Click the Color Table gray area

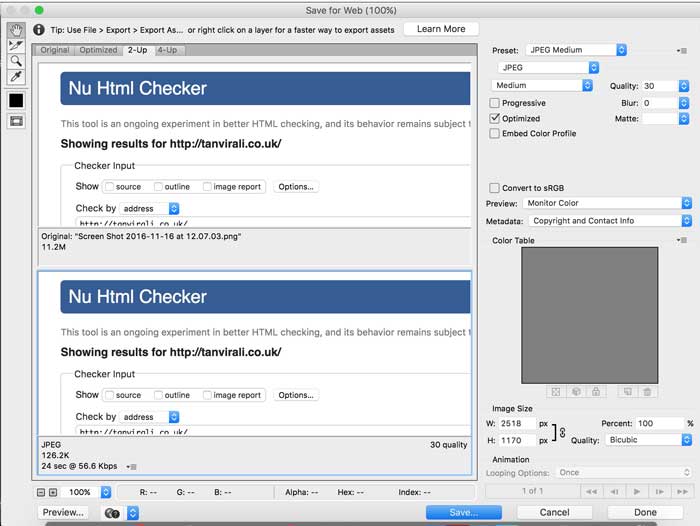pyautogui.click(x=589, y=315)
